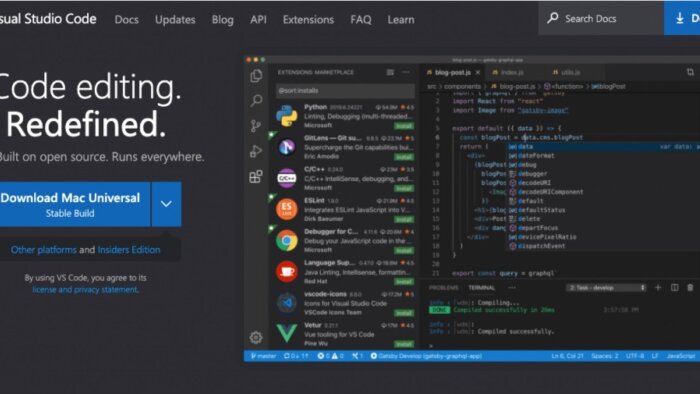Install the ESLint extension

pos(404,220)
